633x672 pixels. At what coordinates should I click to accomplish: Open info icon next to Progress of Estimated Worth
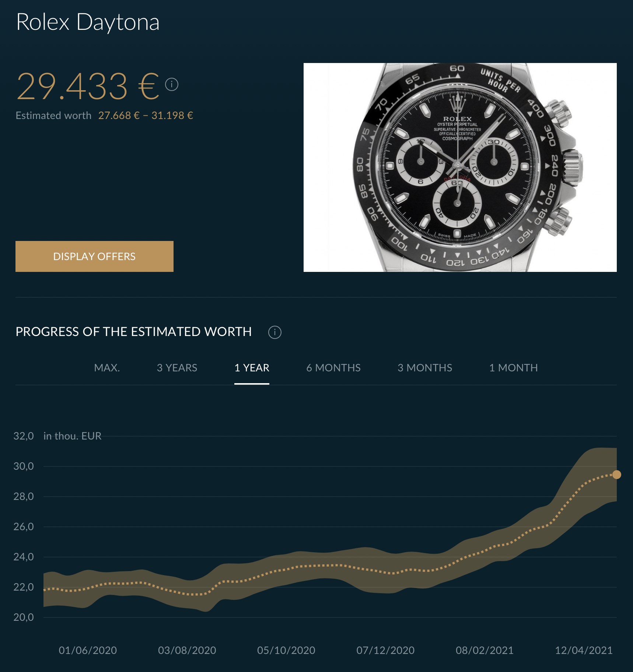274,332
